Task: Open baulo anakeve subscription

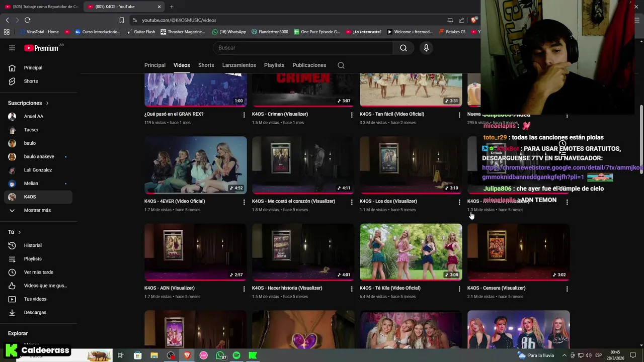Action: point(38,157)
